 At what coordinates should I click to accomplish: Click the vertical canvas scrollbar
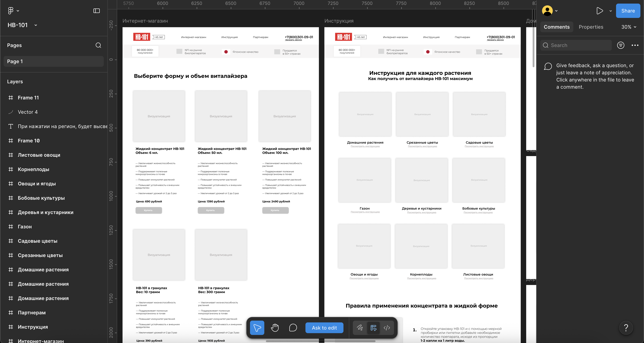pos(533,38)
